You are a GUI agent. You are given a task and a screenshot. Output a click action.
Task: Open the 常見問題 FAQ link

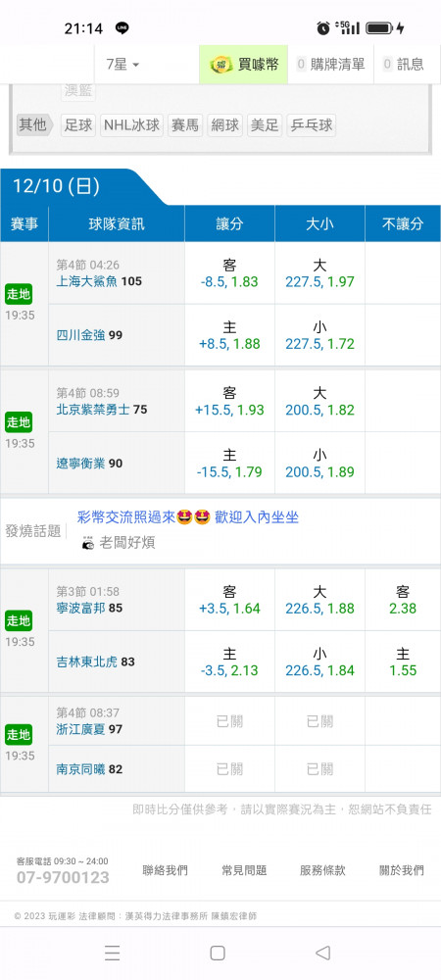coord(244,870)
